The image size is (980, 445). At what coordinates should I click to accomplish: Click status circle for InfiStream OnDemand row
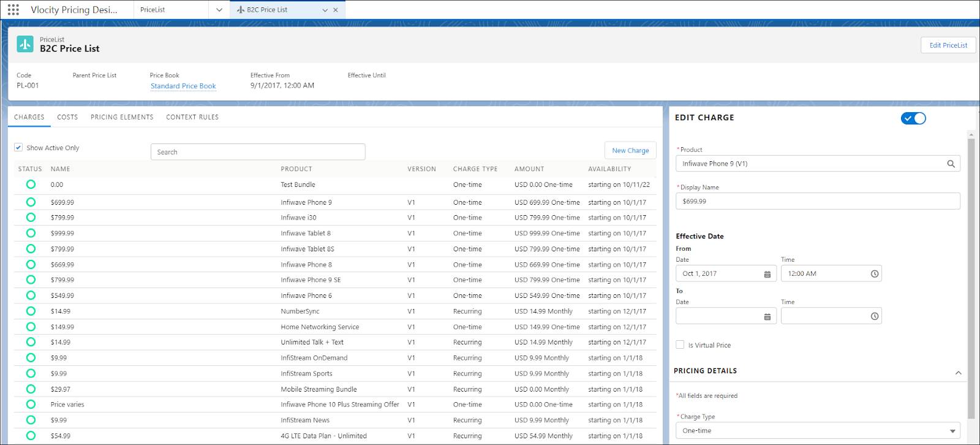pos(31,357)
